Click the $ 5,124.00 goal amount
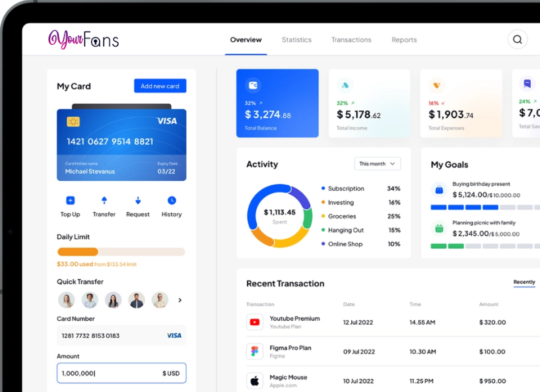 click(469, 195)
